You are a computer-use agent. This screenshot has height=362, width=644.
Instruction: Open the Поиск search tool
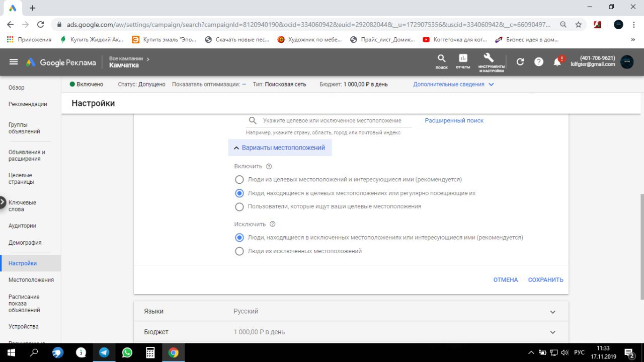(441, 62)
